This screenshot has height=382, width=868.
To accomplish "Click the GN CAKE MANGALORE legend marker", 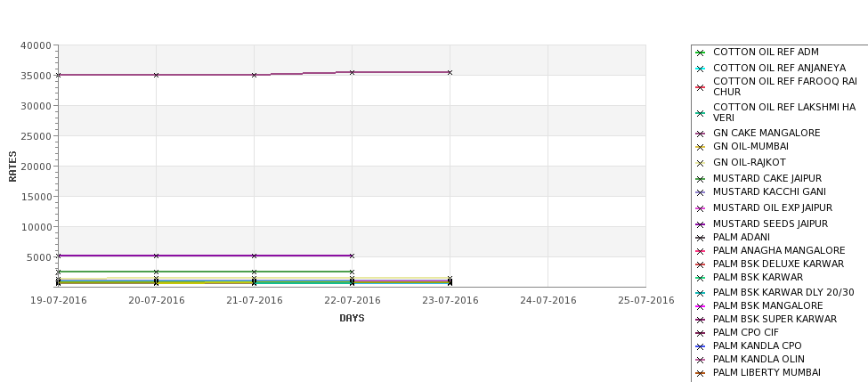I will coord(700,134).
